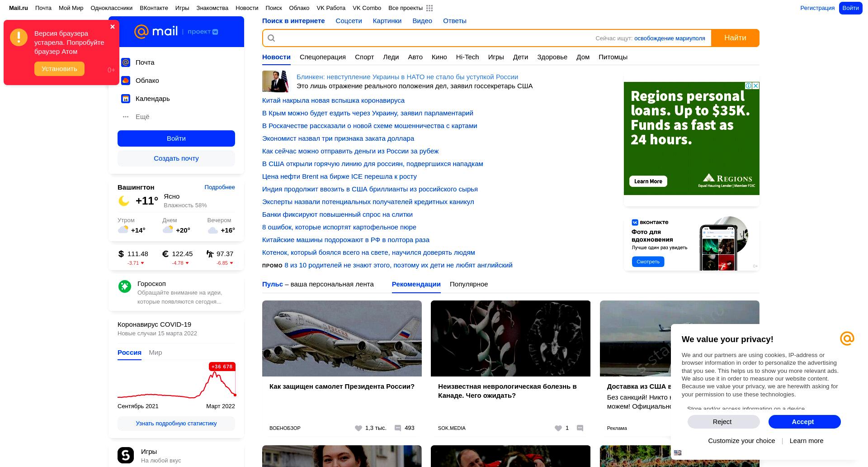Reject cookies in privacy dialog

coord(724,422)
